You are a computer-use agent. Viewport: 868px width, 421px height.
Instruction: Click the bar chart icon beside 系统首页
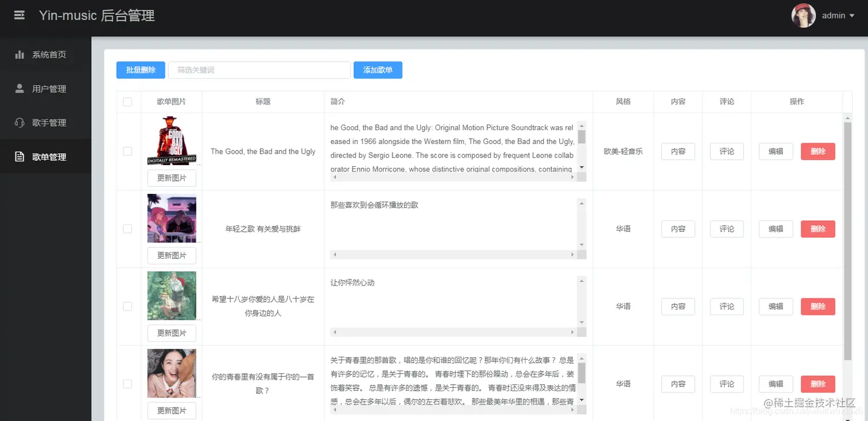pyautogui.click(x=20, y=54)
